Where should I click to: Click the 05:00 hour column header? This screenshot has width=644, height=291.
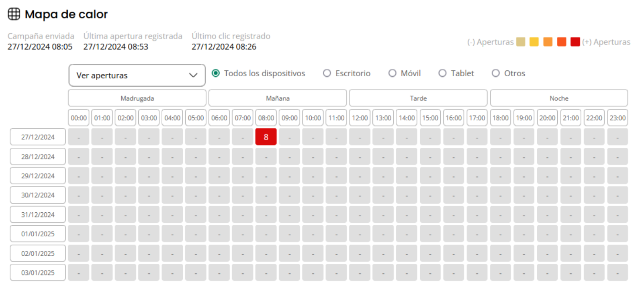[x=196, y=118]
